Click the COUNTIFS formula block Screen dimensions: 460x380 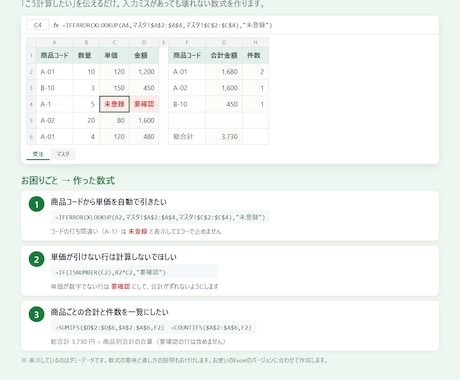click(211, 328)
